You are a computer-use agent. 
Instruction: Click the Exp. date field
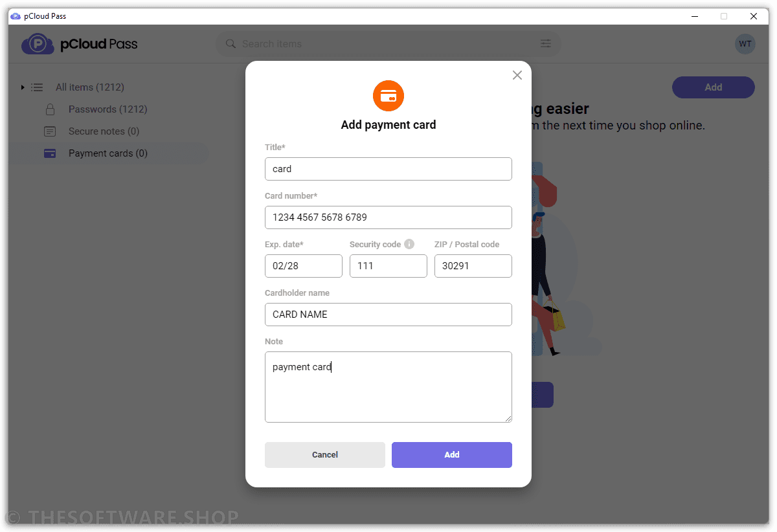[x=304, y=266]
